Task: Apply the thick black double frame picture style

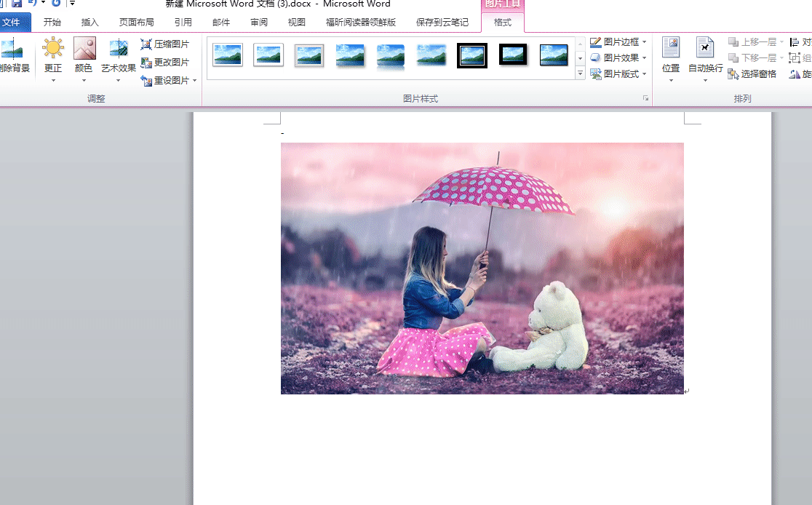Action: tap(472, 55)
